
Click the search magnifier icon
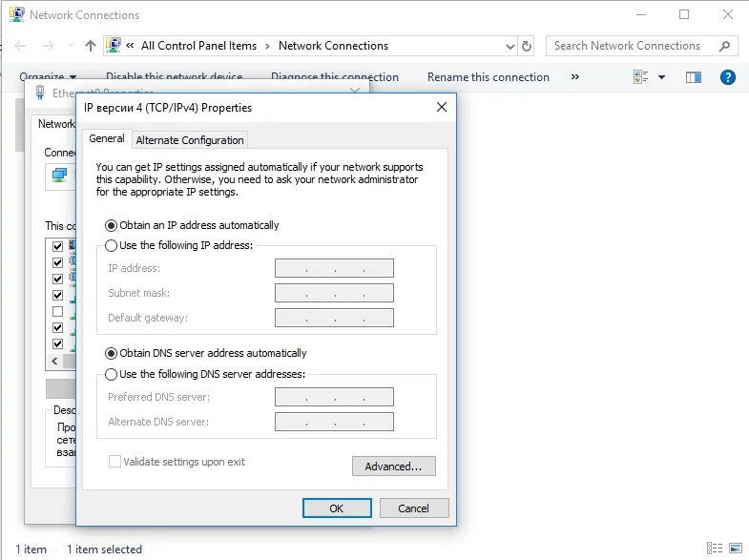(x=724, y=46)
